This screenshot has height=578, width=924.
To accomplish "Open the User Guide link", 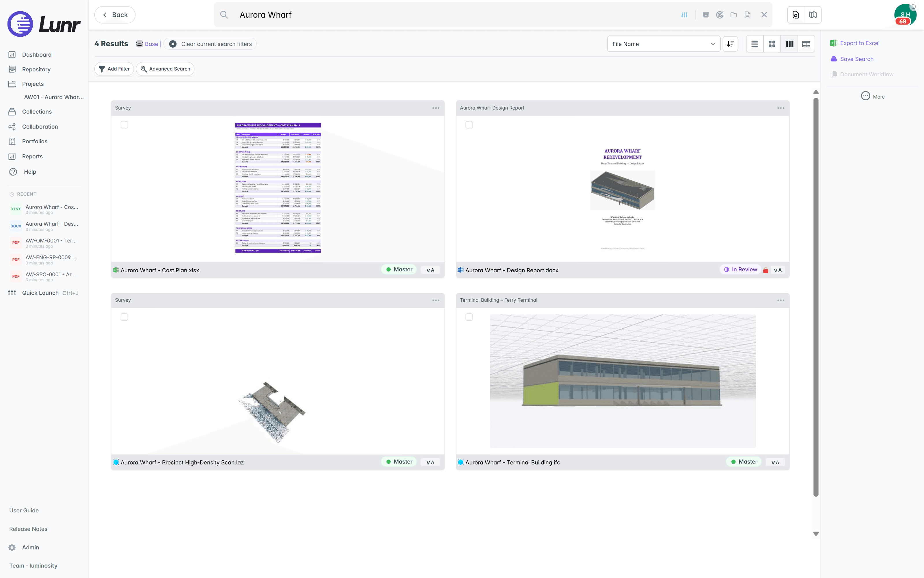I will click(x=24, y=510).
